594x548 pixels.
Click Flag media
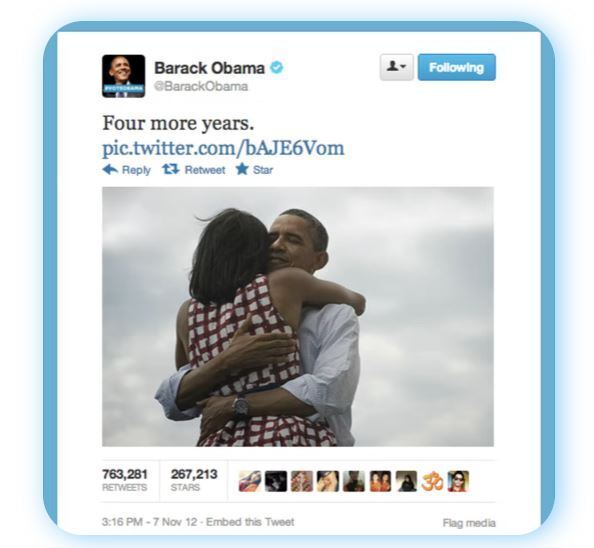tap(469, 523)
